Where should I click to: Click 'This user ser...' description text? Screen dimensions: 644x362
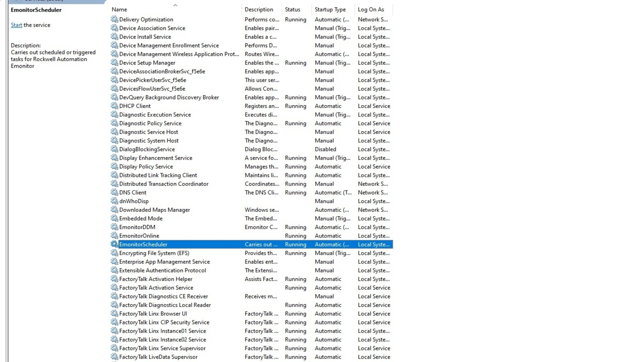point(262,80)
